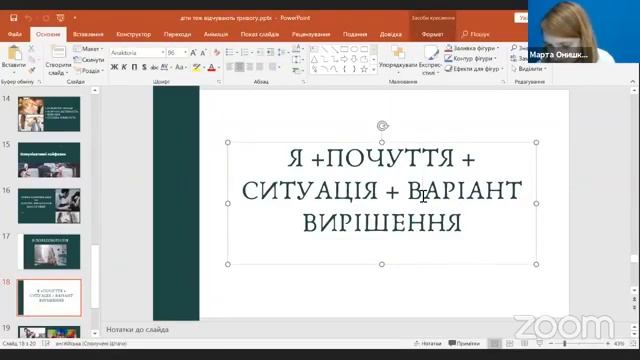Click the rotation handle above text box
This screenshot has width=640, height=360.
tap(382, 126)
